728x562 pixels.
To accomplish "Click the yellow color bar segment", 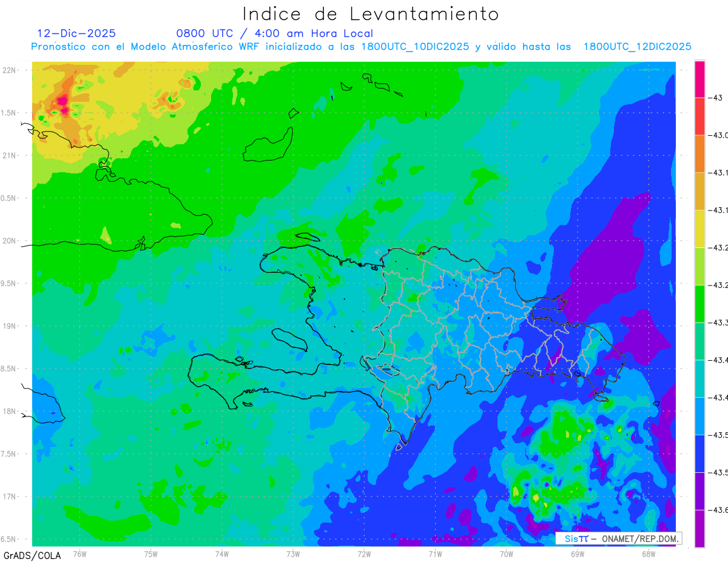I will click(699, 229).
